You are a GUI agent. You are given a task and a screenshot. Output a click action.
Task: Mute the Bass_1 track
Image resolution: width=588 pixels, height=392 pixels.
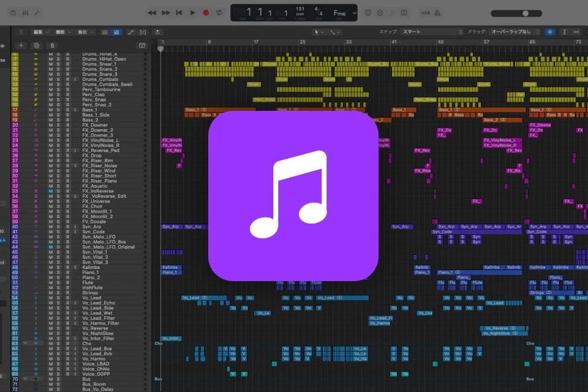pos(51,110)
